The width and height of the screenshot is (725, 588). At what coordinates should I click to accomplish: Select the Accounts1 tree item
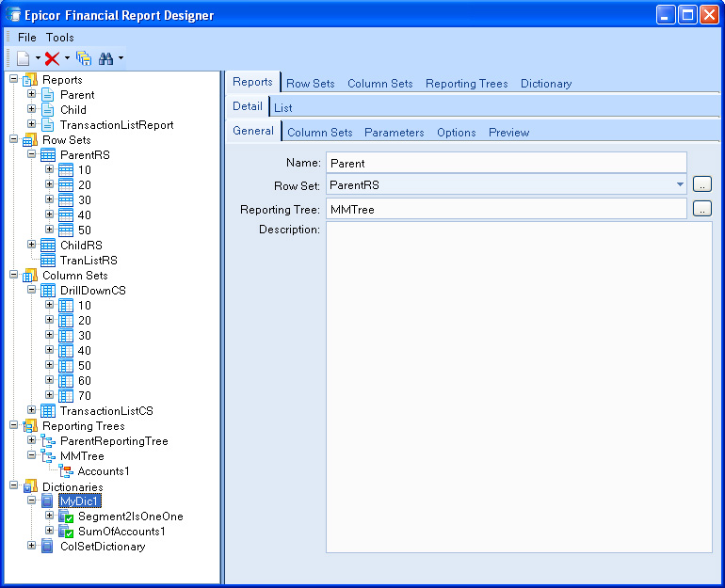click(104, 471)
